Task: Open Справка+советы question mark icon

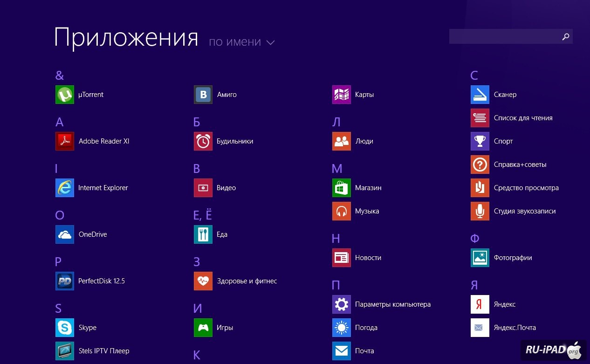Action: tap(480, 165)
